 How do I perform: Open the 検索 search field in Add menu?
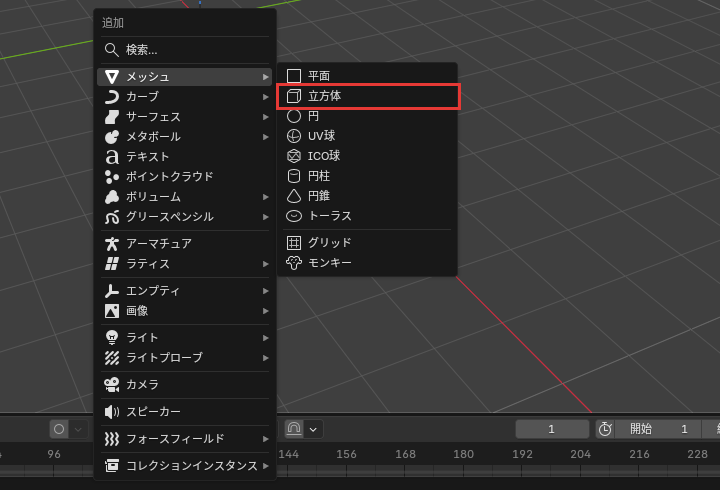click(185, 50)
